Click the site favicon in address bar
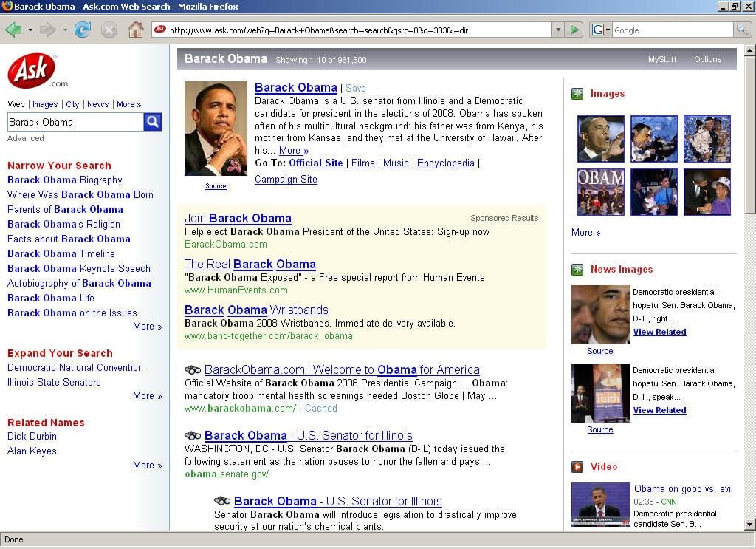 (159, 30)
